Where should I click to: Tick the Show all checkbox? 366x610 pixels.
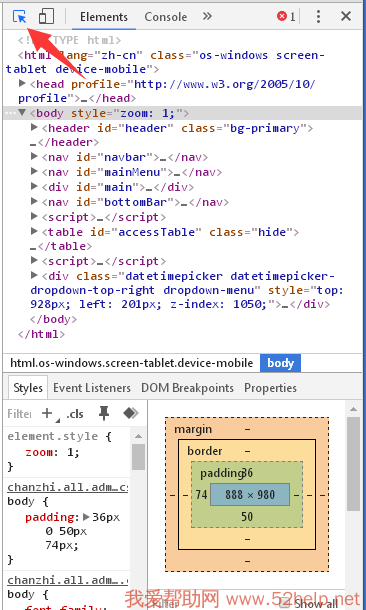pyautogui.click(x=285, y=603)
